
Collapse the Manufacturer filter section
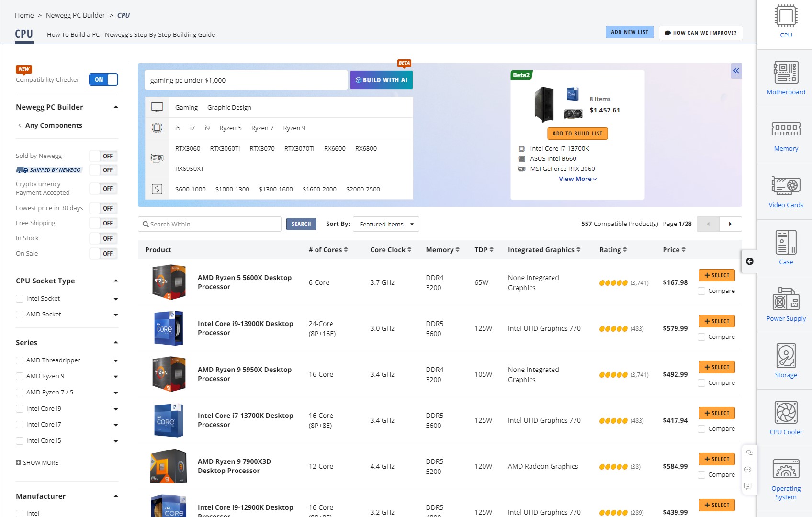pyautogui.click(x=116, y=496)
